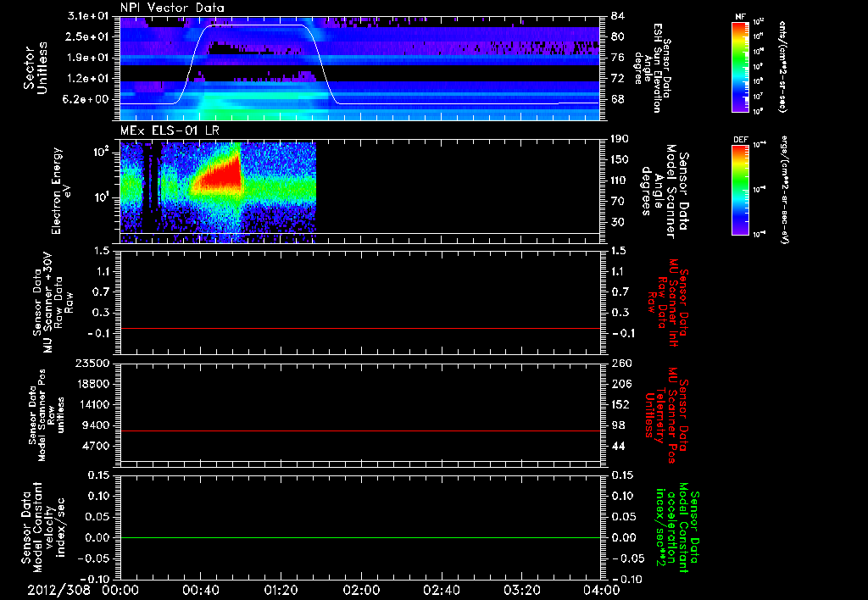
Task: Click the 14100 scanner position tick label
Action: [x=93, y=404]
